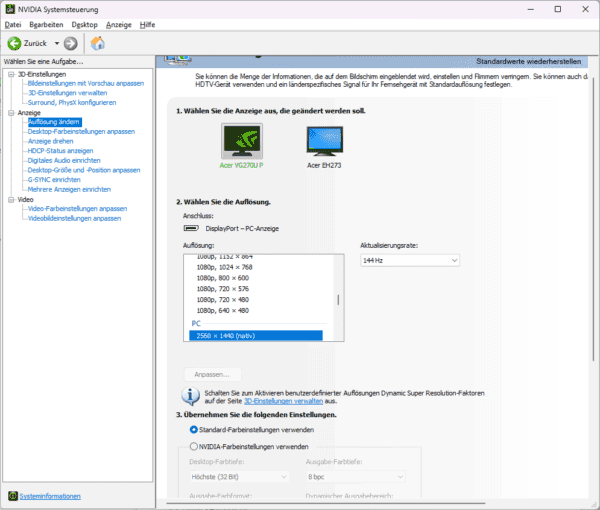Click the main panel vertical scrollbar
The image size is (600, 510).
pos(593,218)
